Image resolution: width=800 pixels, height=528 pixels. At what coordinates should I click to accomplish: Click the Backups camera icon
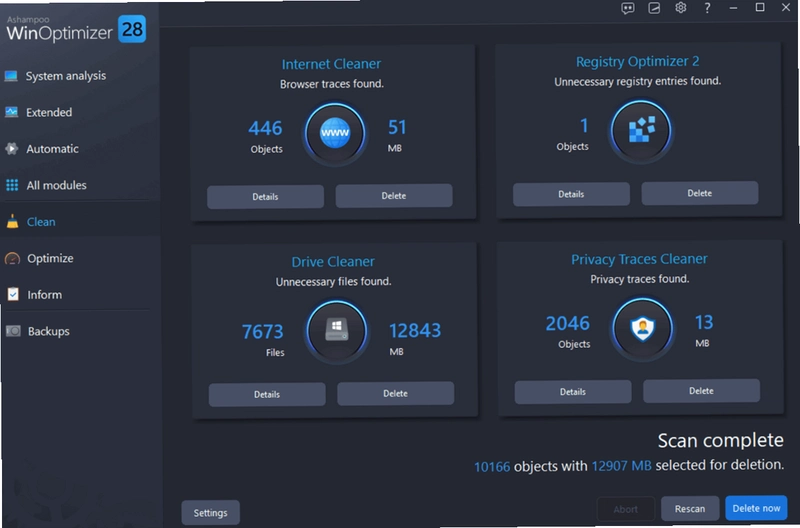click(13, 331)
